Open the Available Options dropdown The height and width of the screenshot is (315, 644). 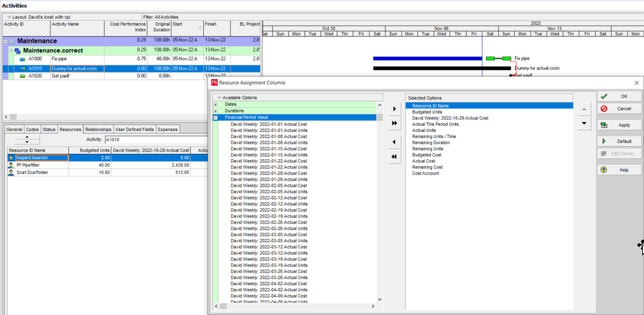coord(219,98)
